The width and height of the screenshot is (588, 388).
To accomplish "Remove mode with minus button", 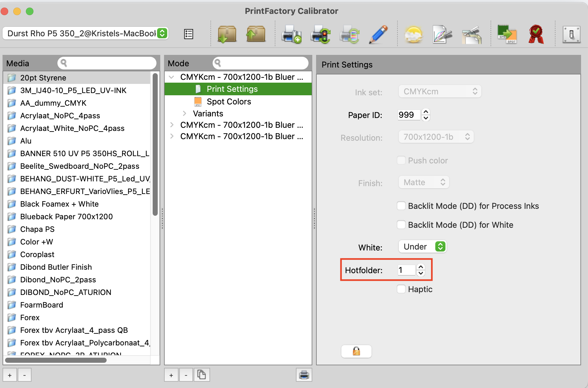I will [186, 375].
